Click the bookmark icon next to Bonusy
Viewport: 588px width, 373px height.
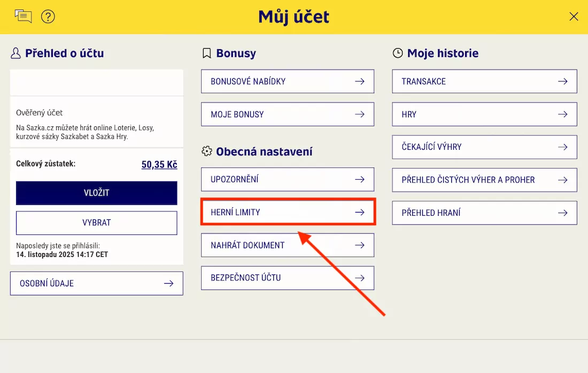point(207,53)
